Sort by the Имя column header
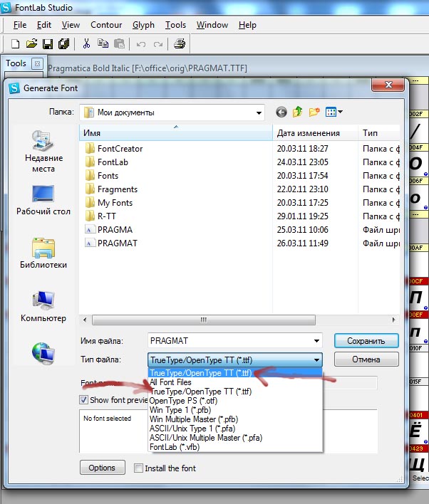Screen dimensions: 429x504 (x=176, y=132)
